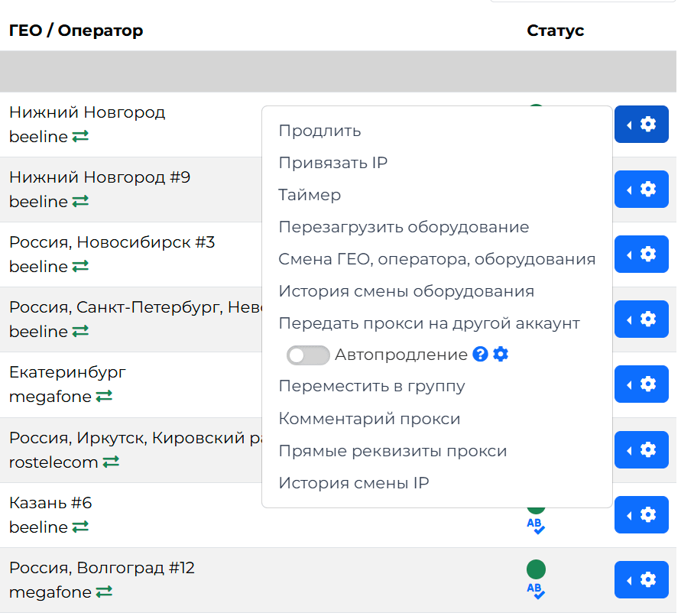Click swap arrows icon next to Екатеринбург megafone

point(104,397)
